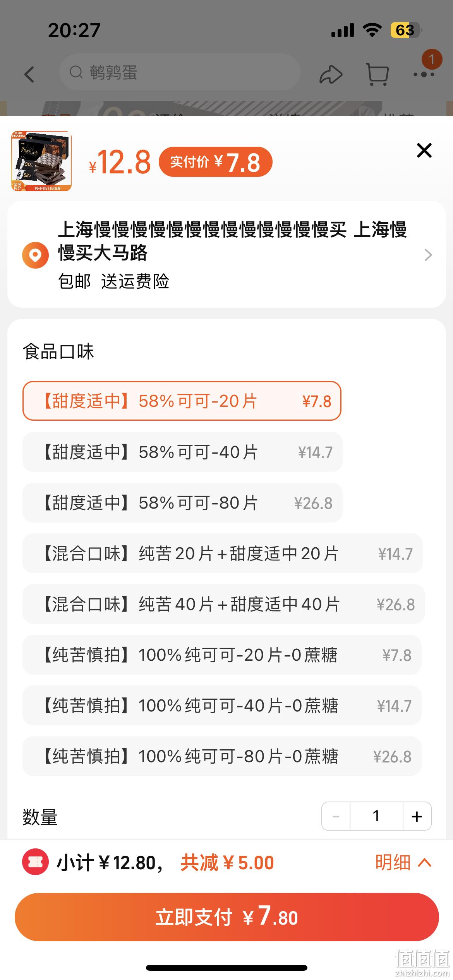
Task: Open the shopping cart icon
Action: click(377, 74)
